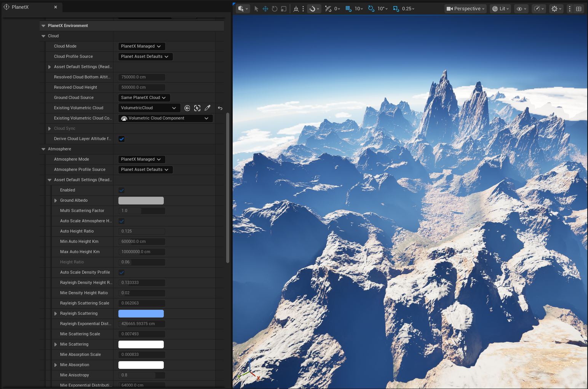
Task: Expand the Ground Albedo property
Action: pos(56,201)
